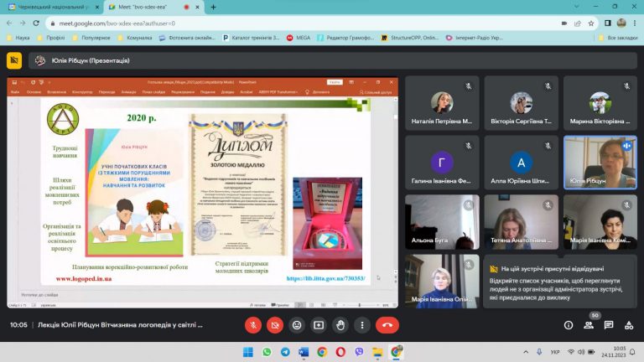The height and width of the screenshot is (362, 644).
Task: Open MEGA bookmark
Action: (x=299, y=38)
